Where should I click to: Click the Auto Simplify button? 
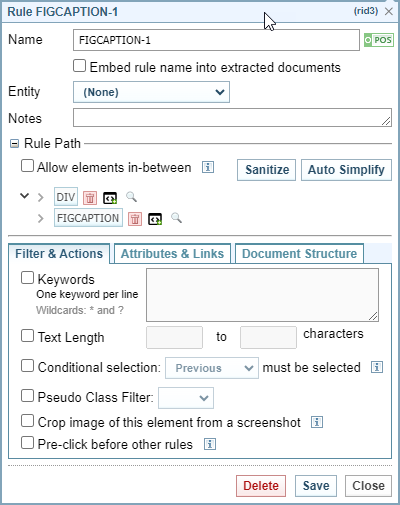click(346, 170)
